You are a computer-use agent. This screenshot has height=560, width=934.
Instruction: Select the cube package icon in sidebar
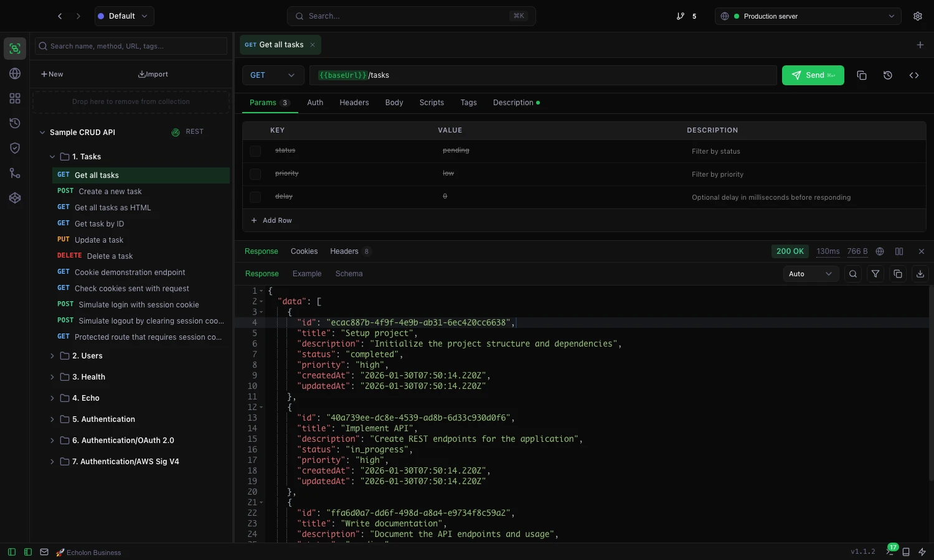click(x=14, y=198)
